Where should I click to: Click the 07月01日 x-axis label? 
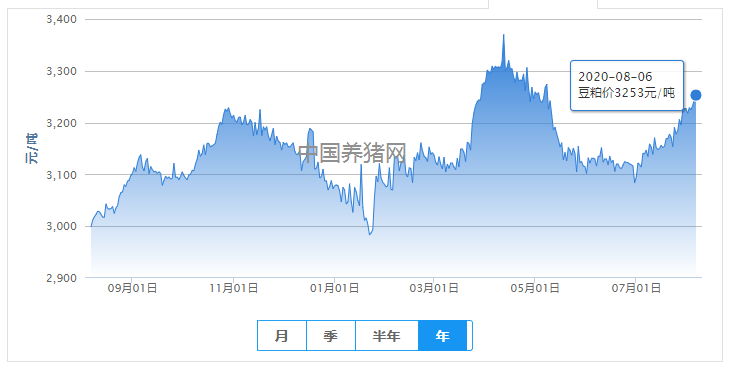(x=636, y=288)
